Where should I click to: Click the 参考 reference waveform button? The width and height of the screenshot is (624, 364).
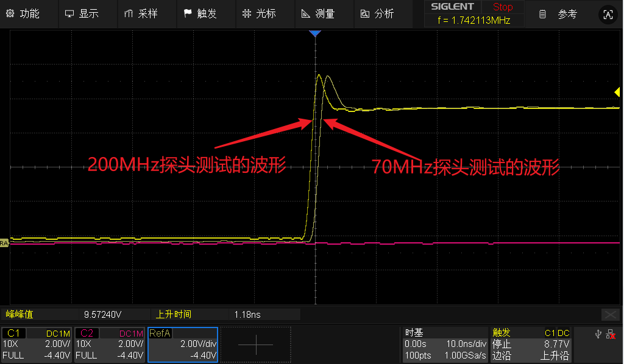tap(559, 13)
